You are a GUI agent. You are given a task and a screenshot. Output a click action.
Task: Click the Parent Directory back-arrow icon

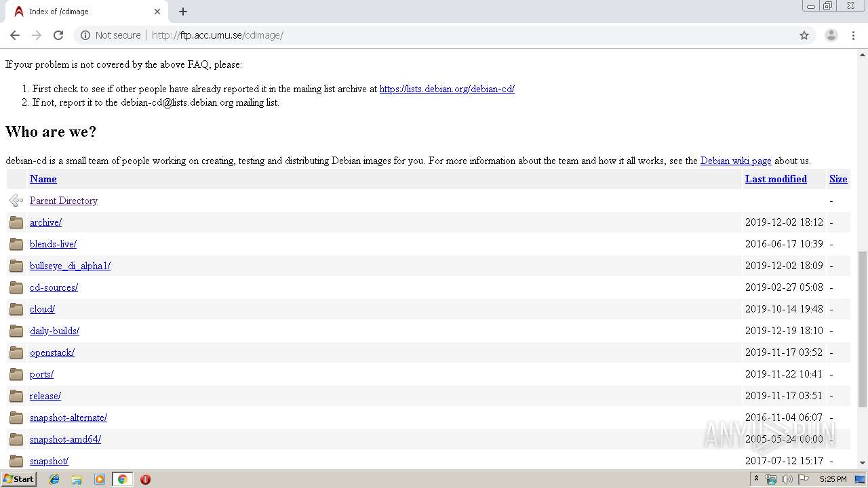[x=16, y=201]
